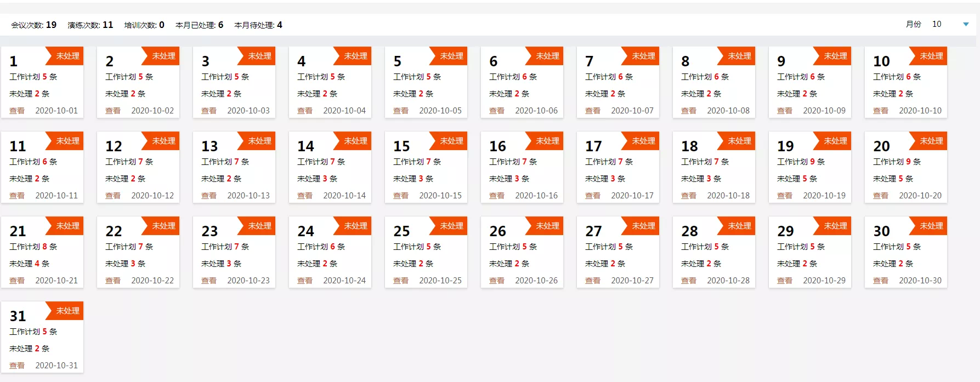Click the 未处理 ribbon badge on day 26
Screen dimensions: 980x382
(x=547, y=226)
